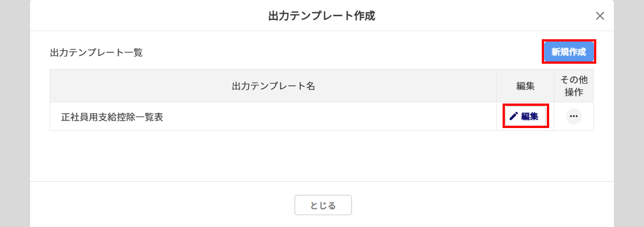Click the 出力テンプレート作成 dialog title
The image size is (644, 227).
(x=321, y=16)
